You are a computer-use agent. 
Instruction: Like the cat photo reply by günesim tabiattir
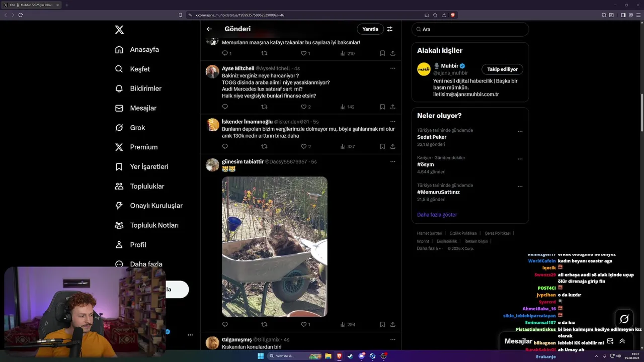[x=303, y=324]
